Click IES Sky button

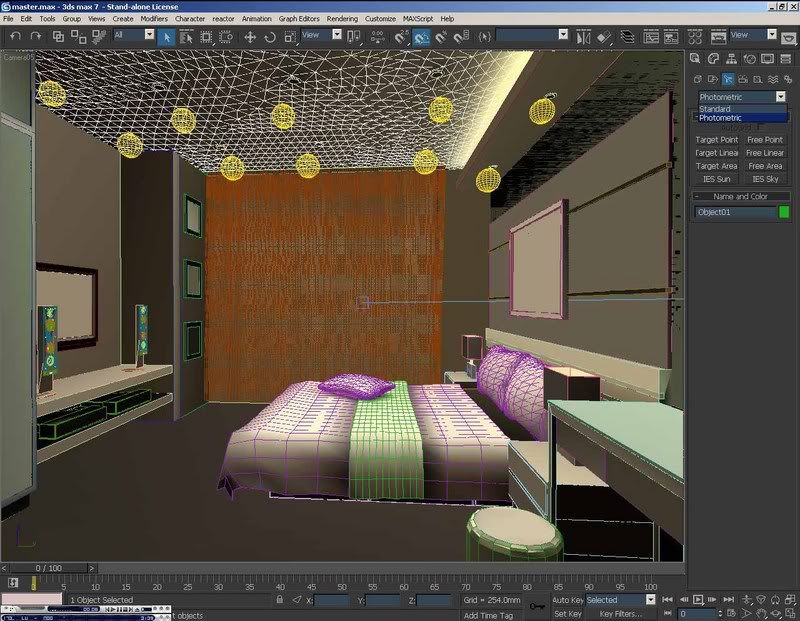pyautogui.click(x=765, y=179)
